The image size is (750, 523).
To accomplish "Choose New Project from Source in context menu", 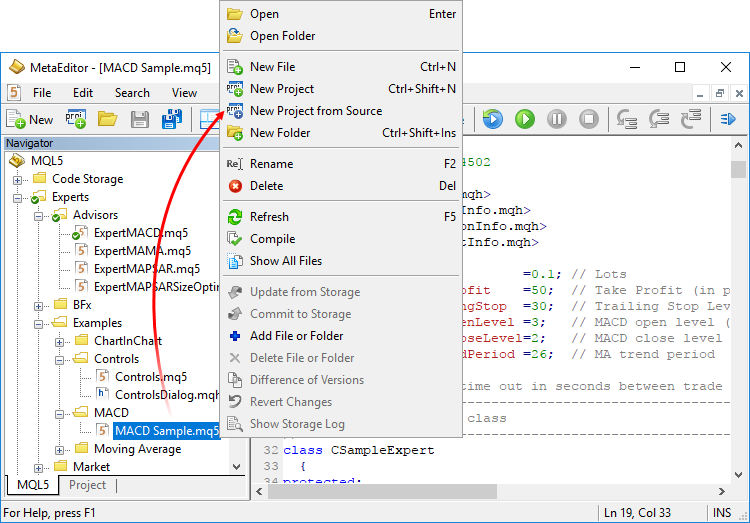I will pos(315,111).
